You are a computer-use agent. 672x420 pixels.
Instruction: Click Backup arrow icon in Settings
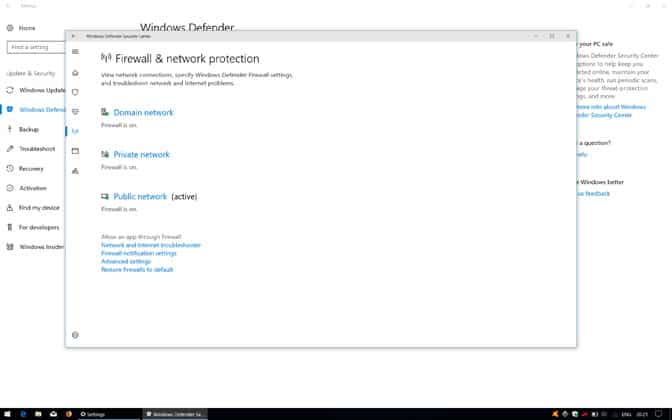click(10, 129)
